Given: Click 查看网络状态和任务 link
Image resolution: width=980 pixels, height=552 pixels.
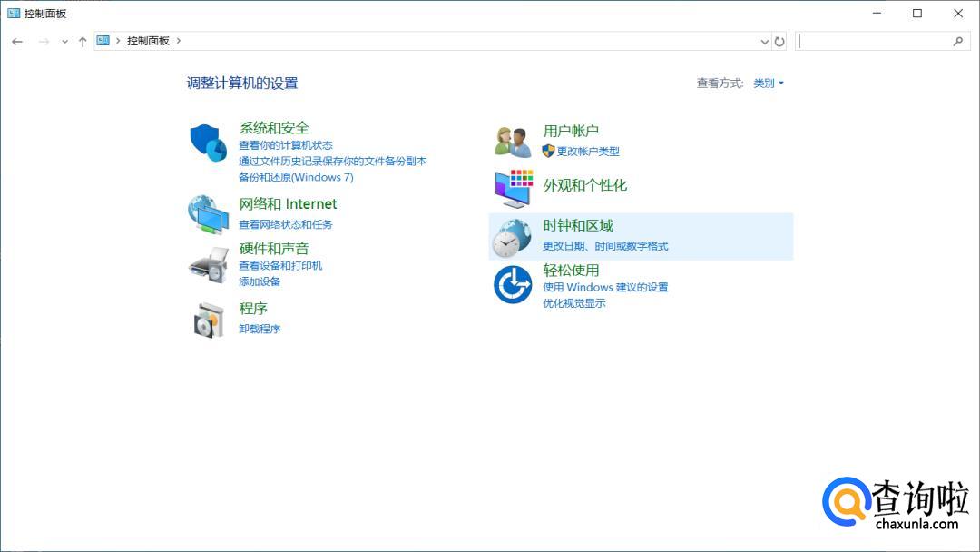Looking at the screenshot, I should pos(286,224).
